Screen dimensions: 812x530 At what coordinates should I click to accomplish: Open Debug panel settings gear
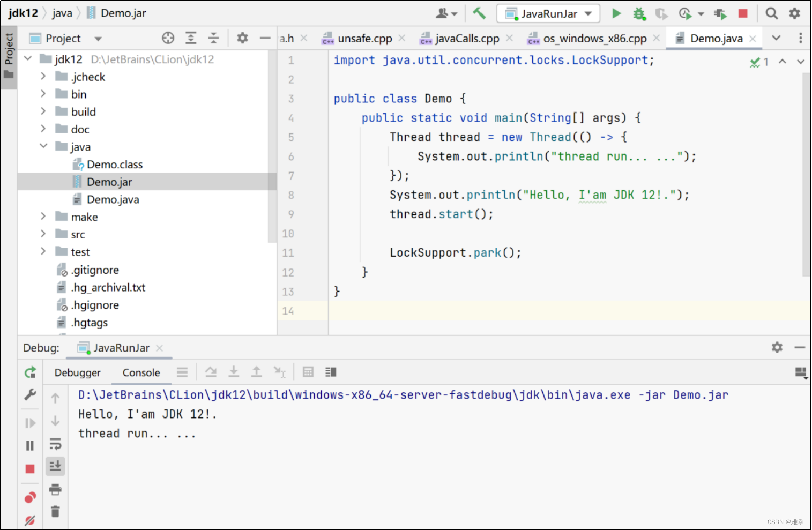coord(777,347)
